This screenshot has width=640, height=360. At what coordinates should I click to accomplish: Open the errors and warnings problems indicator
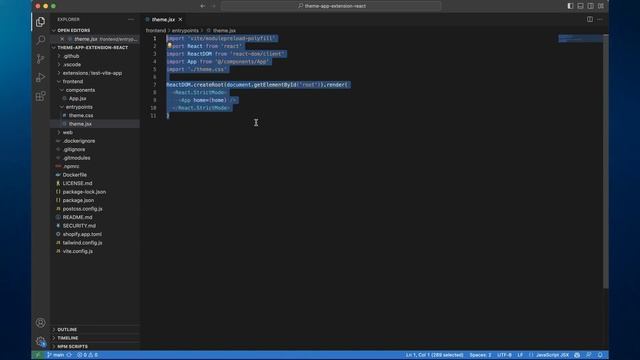pos(87,355)
